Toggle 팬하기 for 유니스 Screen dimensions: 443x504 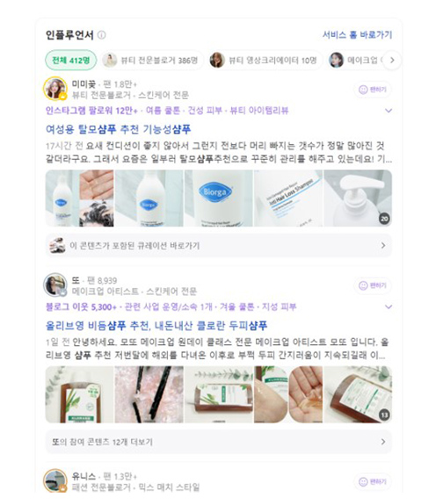tap(373, 481)
